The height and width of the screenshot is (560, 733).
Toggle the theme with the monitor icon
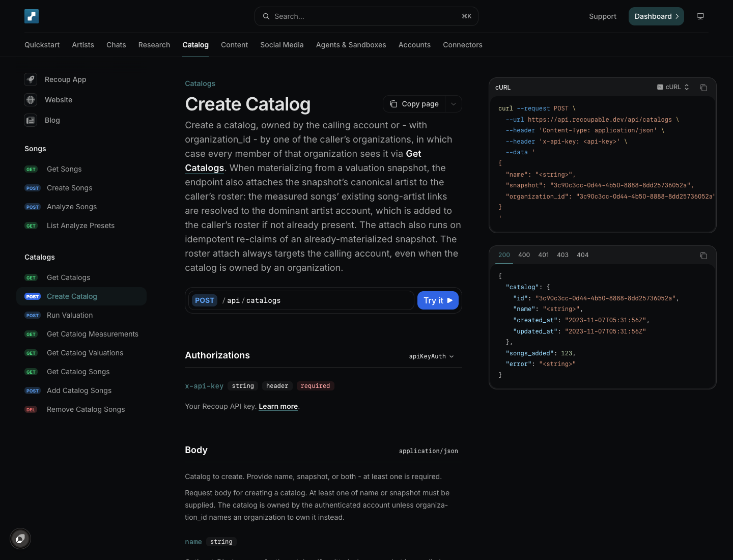[x=700, y=16]
